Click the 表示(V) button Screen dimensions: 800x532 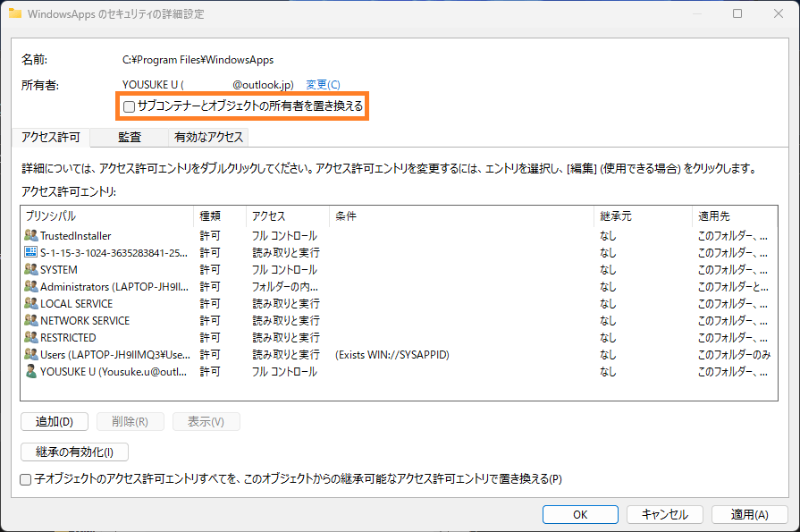coord(206,422)
